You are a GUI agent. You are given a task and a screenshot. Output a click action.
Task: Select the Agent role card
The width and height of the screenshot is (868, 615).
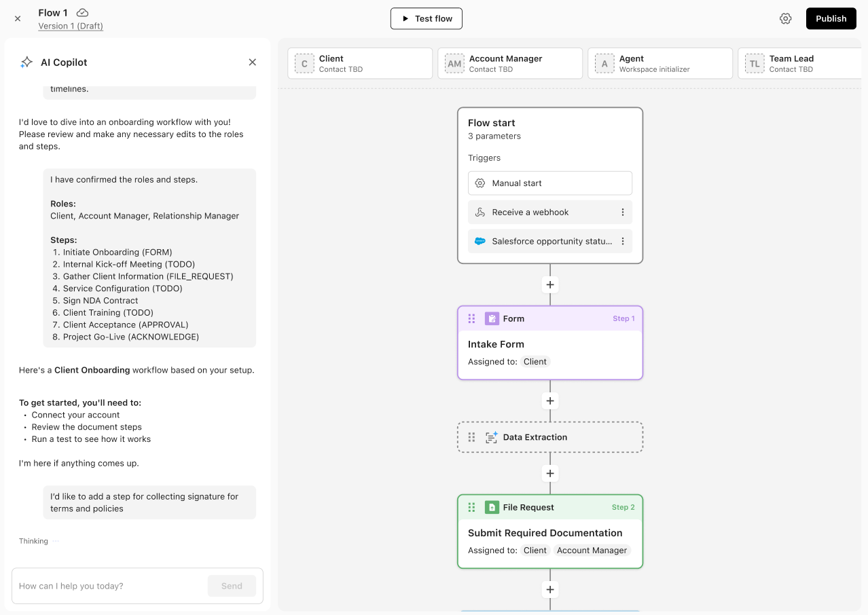click(x=660, y=63)
